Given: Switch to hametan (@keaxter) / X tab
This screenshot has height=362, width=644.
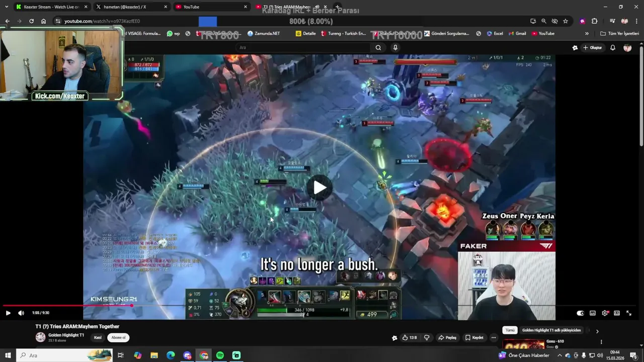Looking at the screenshot, I should point(131,7).
